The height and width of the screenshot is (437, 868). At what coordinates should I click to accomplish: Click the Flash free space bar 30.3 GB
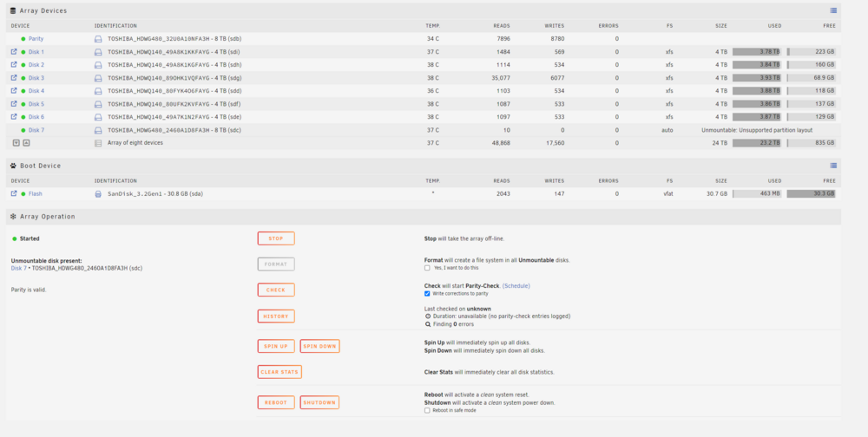811,193
